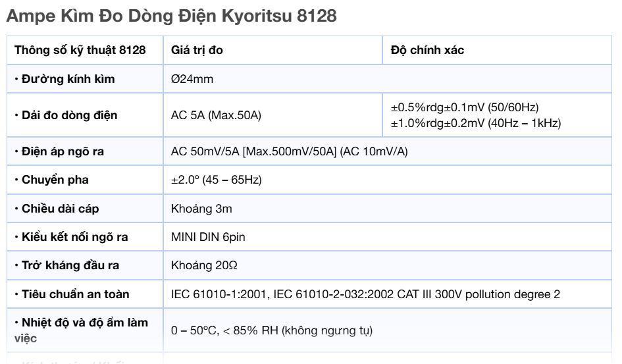
Task: Click the '±0.5%rdg±0.1mV (50/60Hz)' accuracy line
Action: [x=465, y=107]
